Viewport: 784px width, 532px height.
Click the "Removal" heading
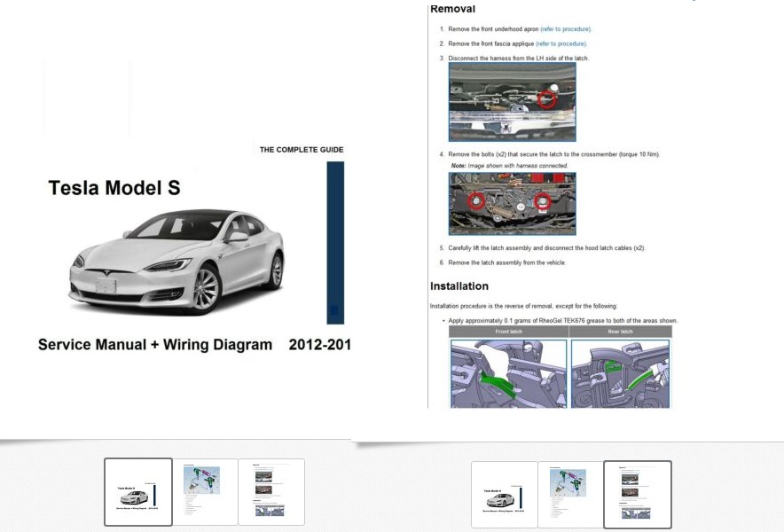pos(452,9)
